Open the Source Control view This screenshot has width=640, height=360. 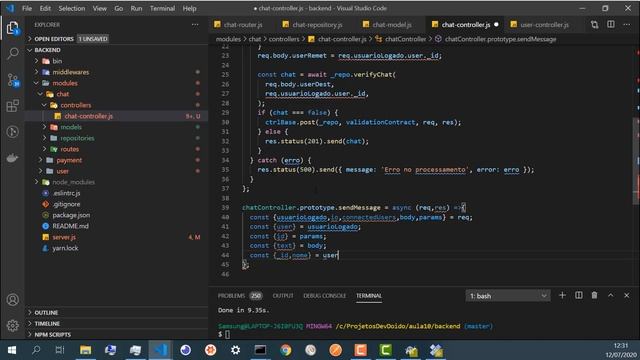[13, 80]
